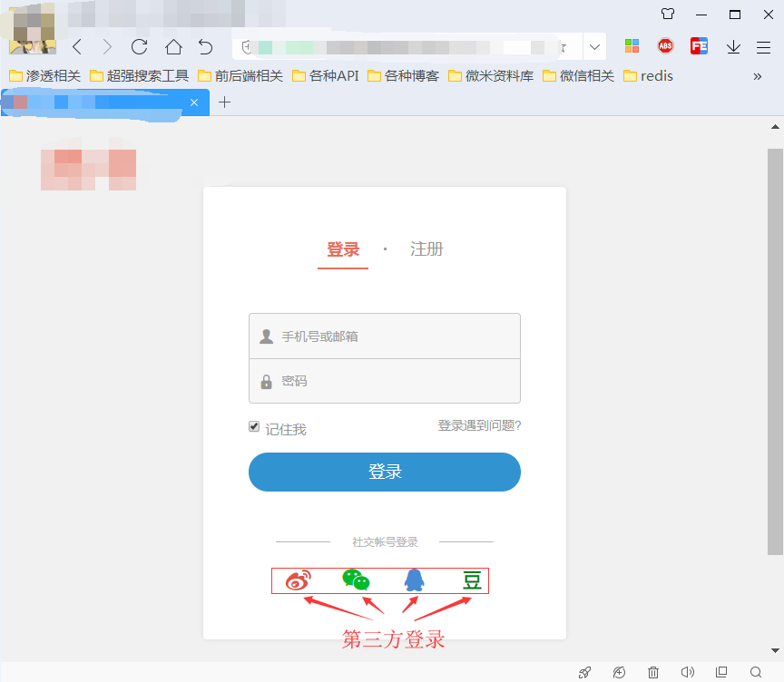Log in with the Weibo icon
The image size is (784, 682).
[x=299, y=580]
